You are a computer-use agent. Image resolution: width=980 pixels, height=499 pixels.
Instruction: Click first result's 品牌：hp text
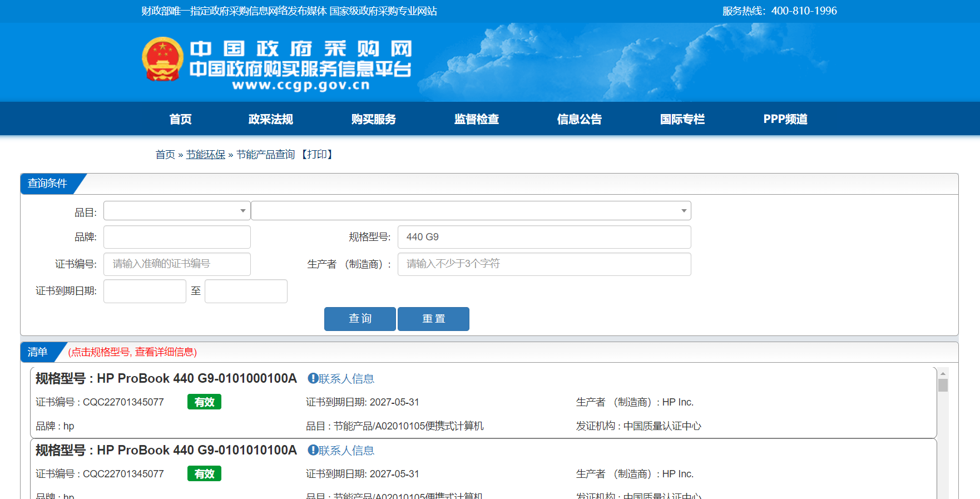click(x=55, y=426)
